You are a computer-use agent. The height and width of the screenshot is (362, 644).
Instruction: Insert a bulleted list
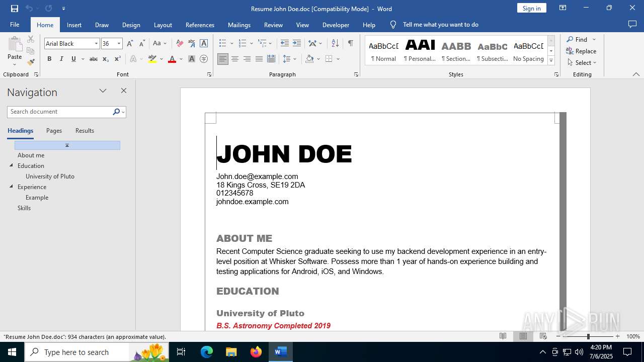223,44
